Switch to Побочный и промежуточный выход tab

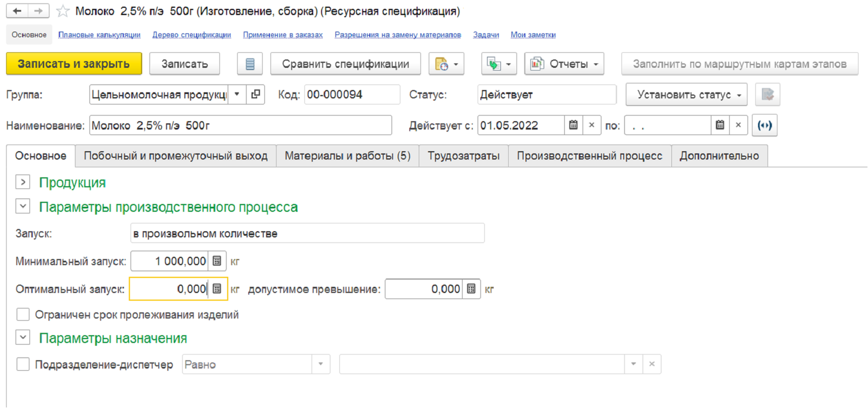[x=175, y=156]
